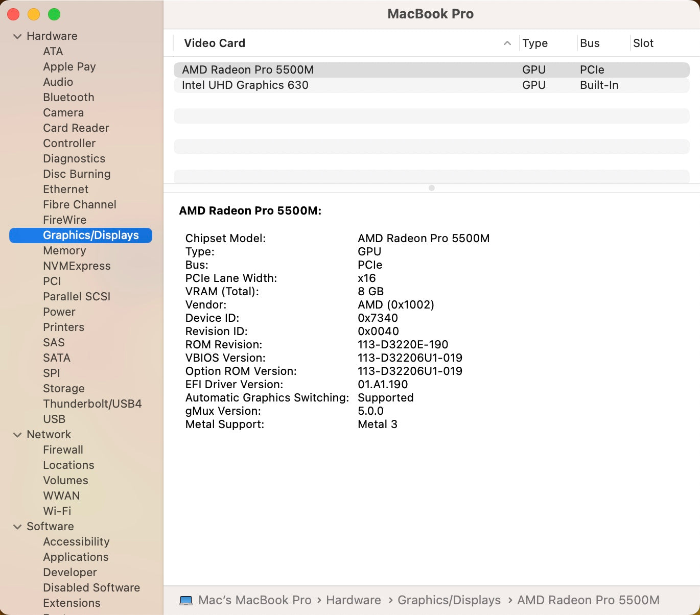This screenshot has height=615, width=700.
Task: Click the Video Card sort arrow indicator
Action: coord(507,43)
